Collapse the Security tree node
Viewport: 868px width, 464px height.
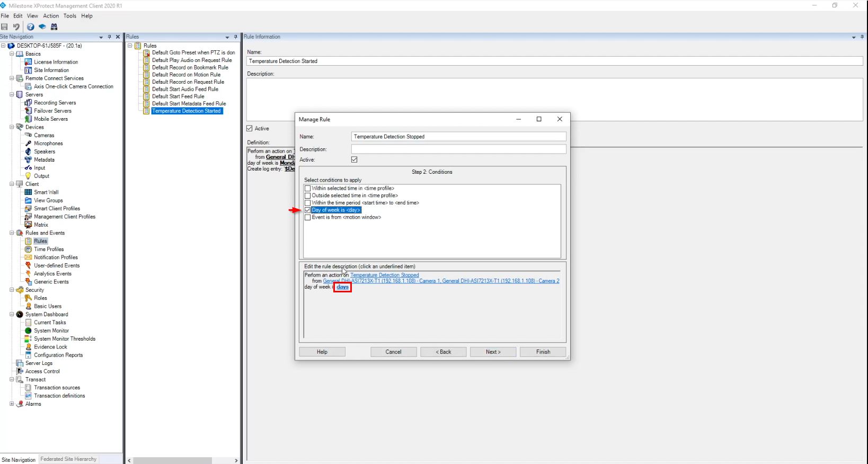pos(12,290)
